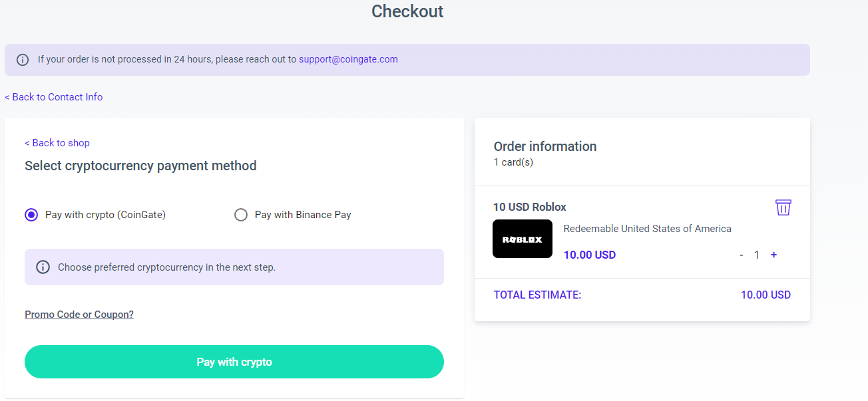Click the Pay with Binance Pay label text
This screenshot has width=868, height=401.
point(303,215)
